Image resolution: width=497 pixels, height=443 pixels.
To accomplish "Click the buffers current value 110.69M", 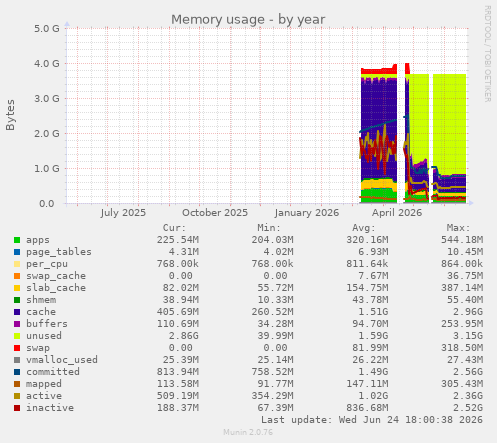I will point(178,324).
